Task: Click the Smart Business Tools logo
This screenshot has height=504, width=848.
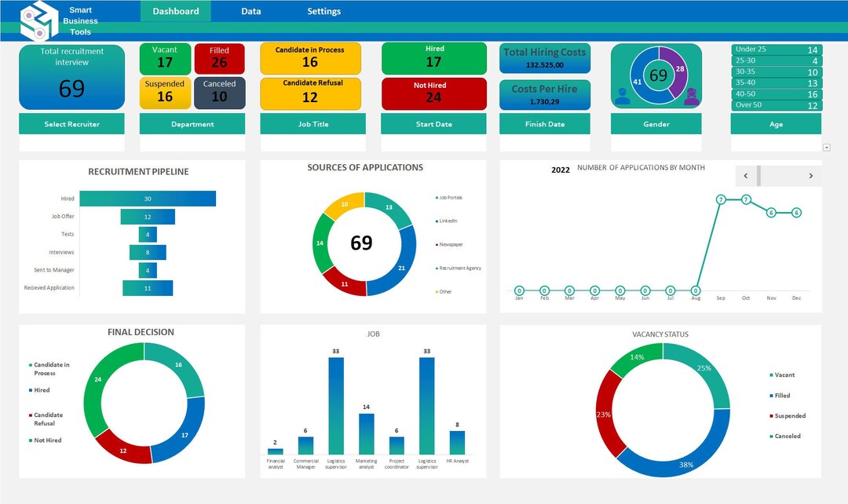Action: [x=38, y=21]
